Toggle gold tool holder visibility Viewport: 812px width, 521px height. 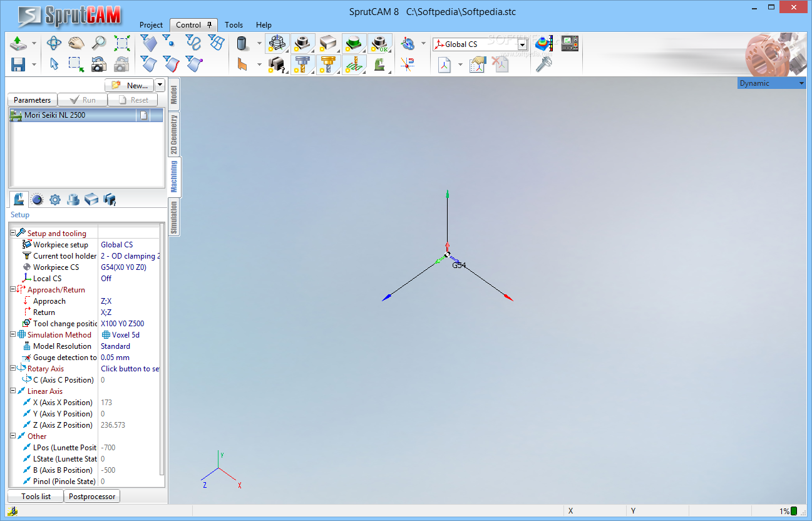329,64
